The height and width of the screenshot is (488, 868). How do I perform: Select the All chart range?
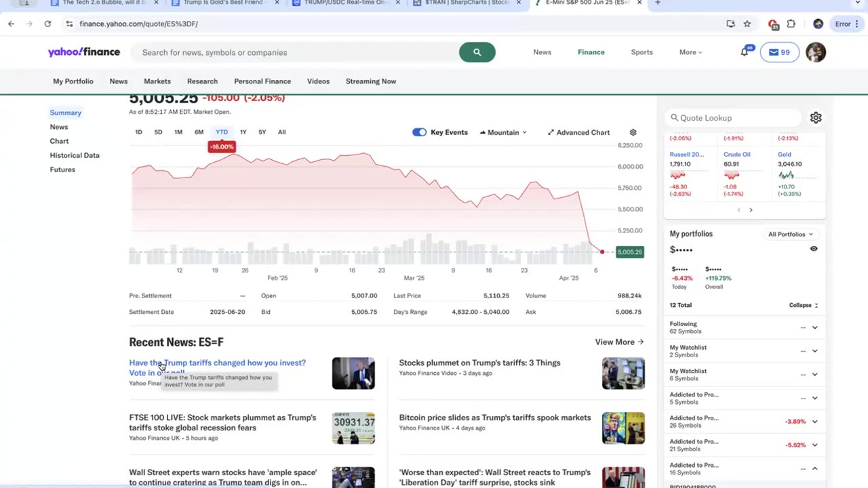pos(281,132)
